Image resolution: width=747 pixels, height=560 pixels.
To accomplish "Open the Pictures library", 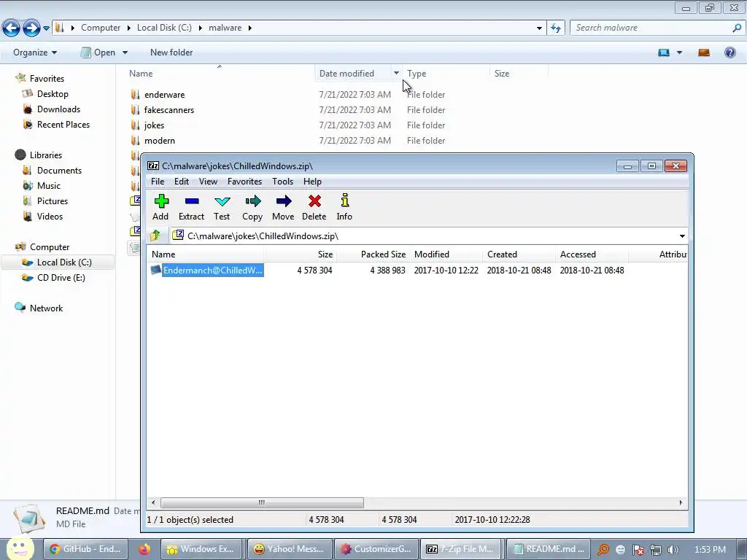I will tap(53, 201).
